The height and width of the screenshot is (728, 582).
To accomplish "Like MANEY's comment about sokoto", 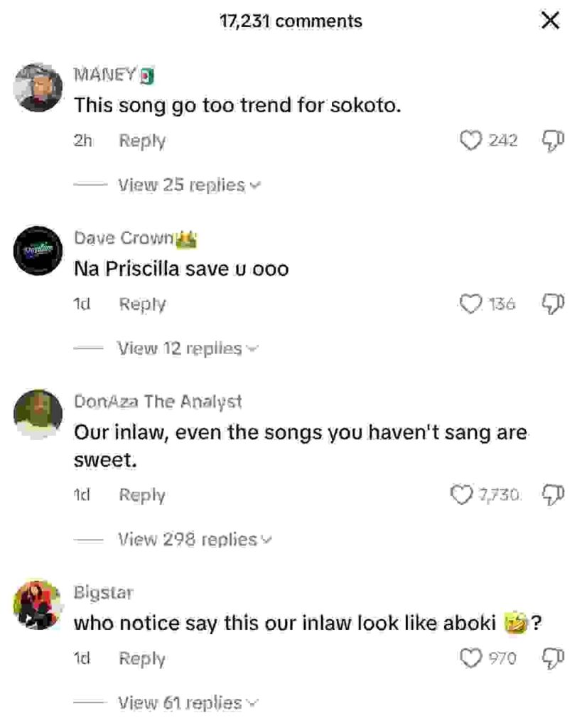I will (x=471, y=141).
